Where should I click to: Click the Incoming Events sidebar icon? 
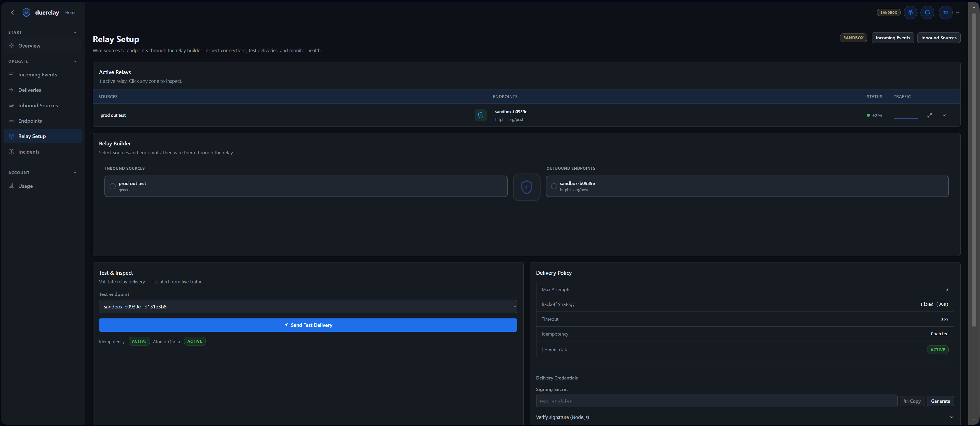point(11,75)
